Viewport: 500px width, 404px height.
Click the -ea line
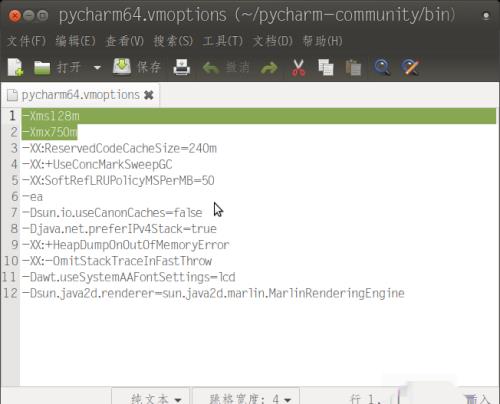33,197
